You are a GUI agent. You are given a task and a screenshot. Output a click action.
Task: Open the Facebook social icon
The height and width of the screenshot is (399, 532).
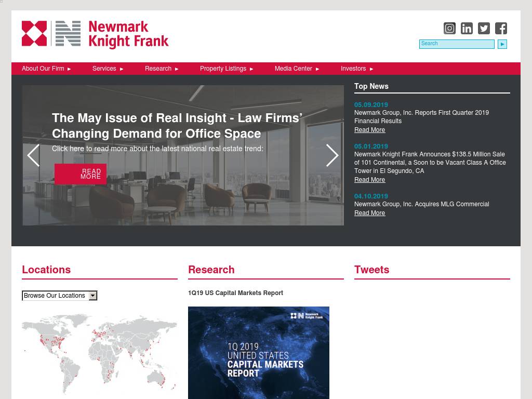point(501,28)
